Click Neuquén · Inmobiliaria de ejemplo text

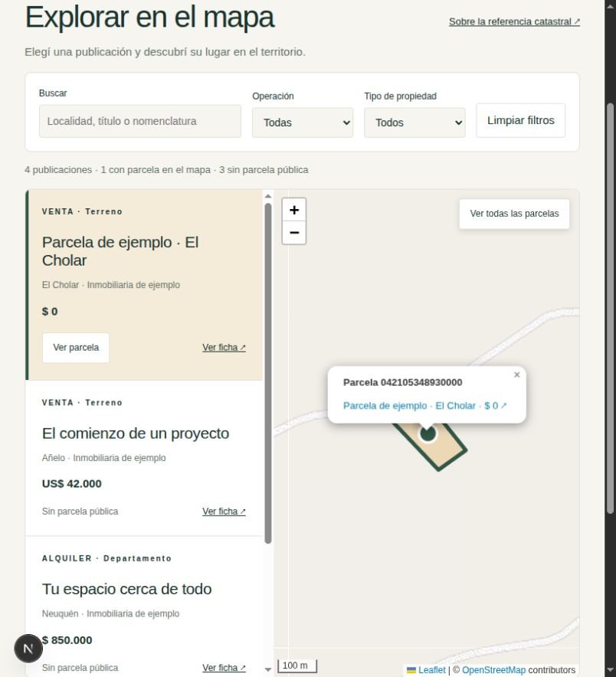click(x=110, y=614)
